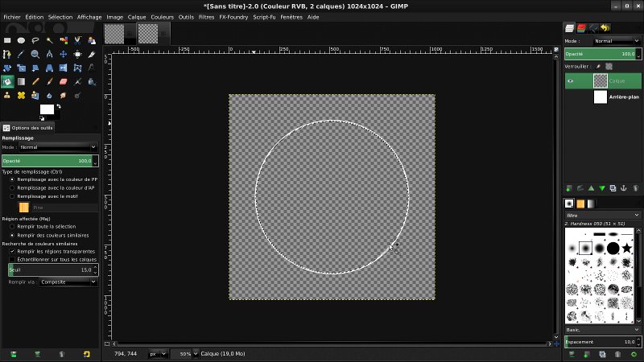Screen dimensions: 644x362
Task: Select the Text tool
Action: [x=91, y=68]
